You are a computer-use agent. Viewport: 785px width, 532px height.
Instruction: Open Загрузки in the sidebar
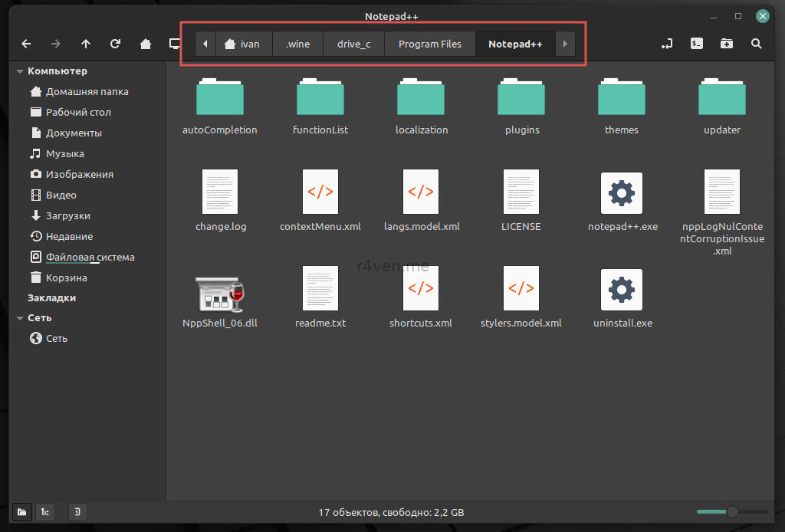coord(67,215)
